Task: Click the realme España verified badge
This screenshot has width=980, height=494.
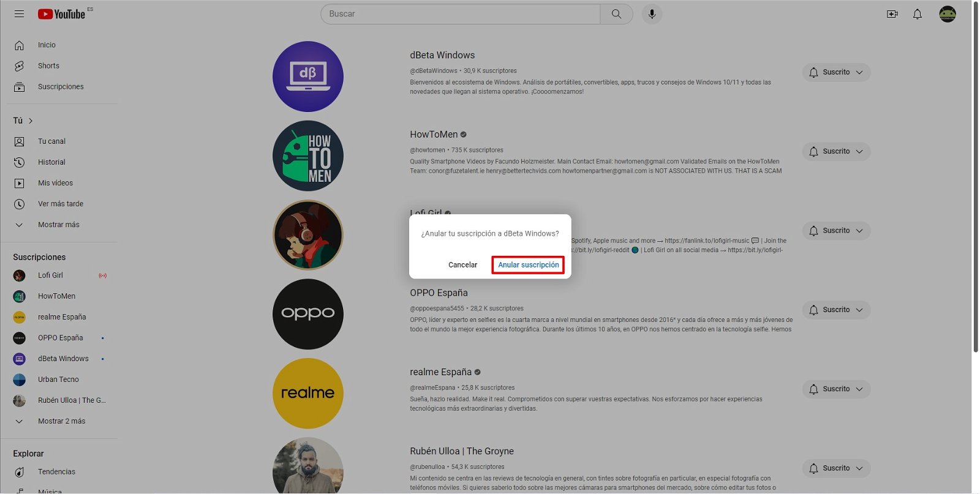Action: 477,372
